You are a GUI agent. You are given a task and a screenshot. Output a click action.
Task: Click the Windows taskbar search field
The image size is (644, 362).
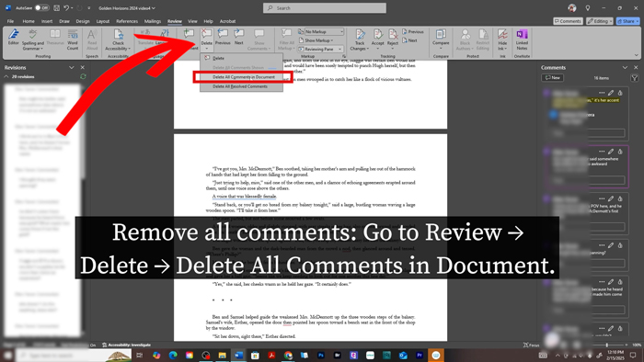[x=74, y=355]
